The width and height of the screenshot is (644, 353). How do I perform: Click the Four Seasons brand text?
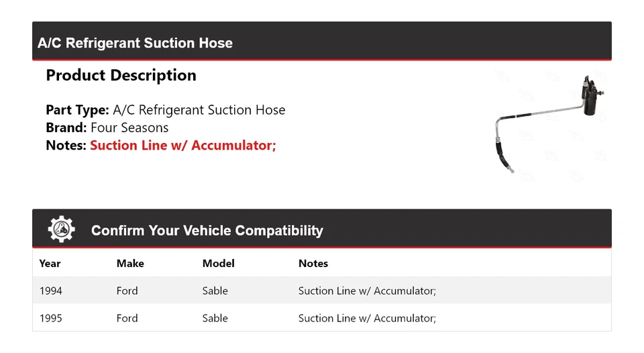pyautogui.click(x=129, y=128)
